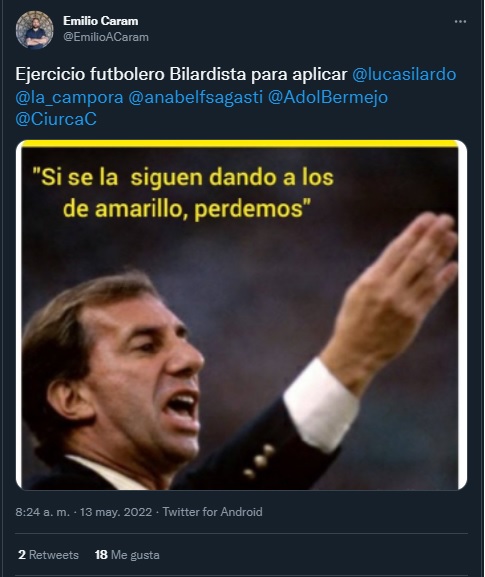Open the @AdolBermejo mention
Viewport: 485px width, 577px height.
click(x=328, y=97)
